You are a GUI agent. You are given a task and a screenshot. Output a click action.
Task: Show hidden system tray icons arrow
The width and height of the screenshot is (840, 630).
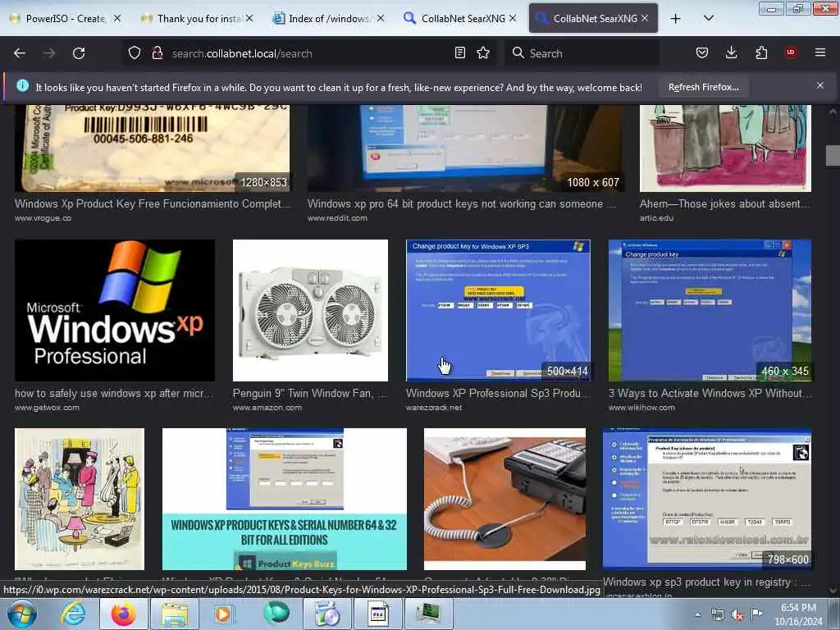697,614
